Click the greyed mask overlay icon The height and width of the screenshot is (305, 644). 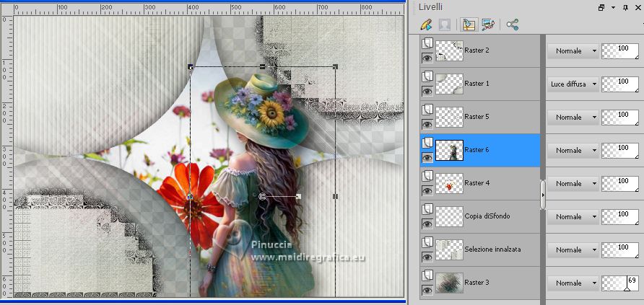tap(445, 25)
